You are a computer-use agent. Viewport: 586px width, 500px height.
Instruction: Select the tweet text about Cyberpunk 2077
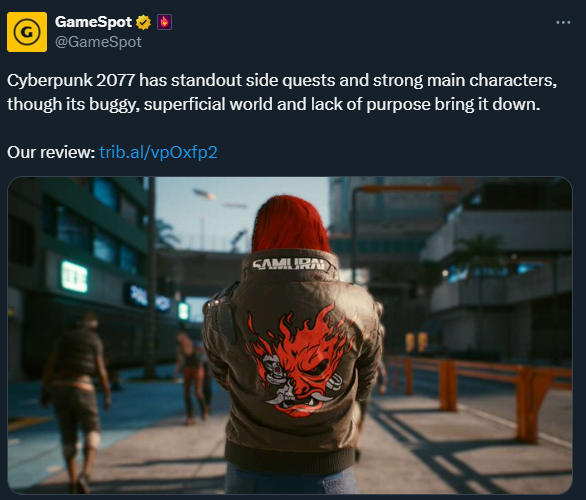(282, 92)
